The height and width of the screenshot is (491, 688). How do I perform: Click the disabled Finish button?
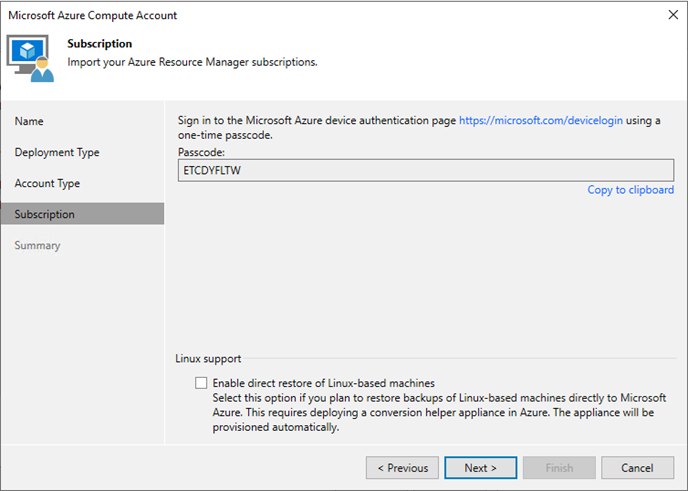559,468
